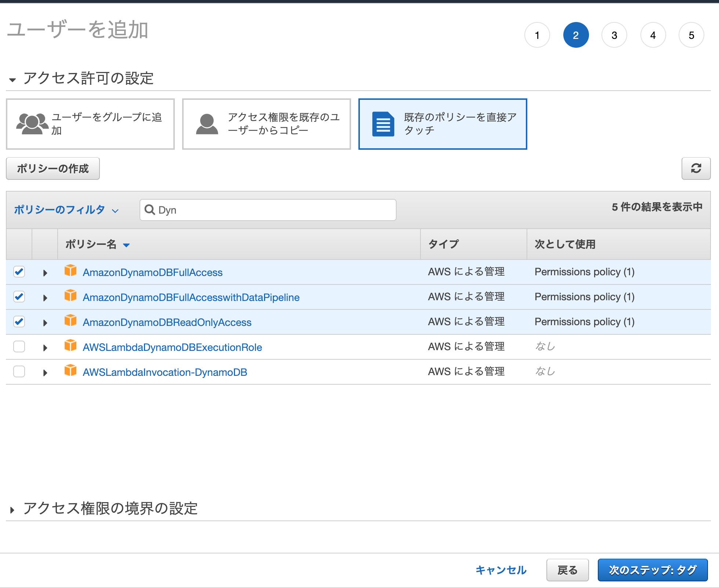The image size is (719, 588).
Task: Click the document icon for attaching policies
Action: click(x=383, y=124)
